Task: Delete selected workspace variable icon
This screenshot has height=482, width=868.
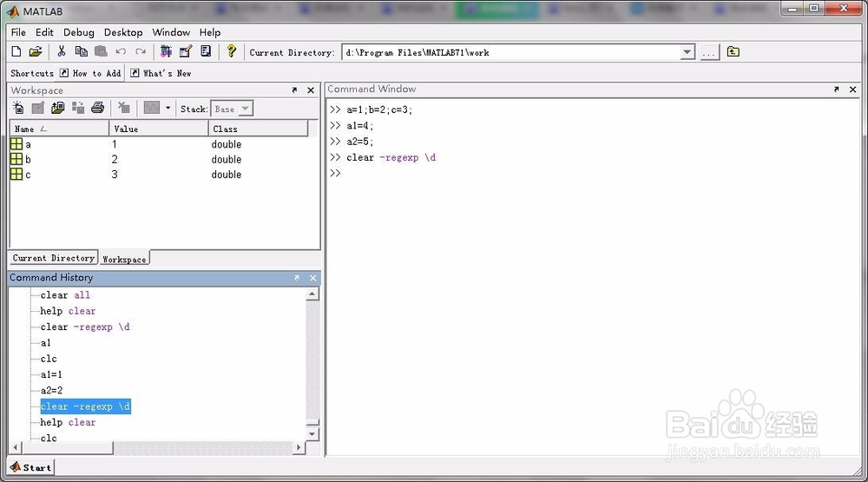Action: (123, 108)
